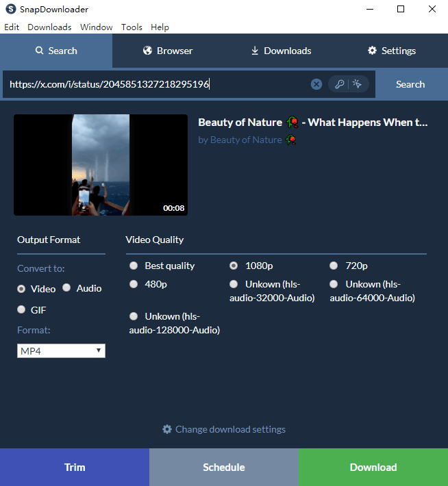Open the Downloads menu in menu bar
This screenshot has height=486, width=448.
(49, 27)
